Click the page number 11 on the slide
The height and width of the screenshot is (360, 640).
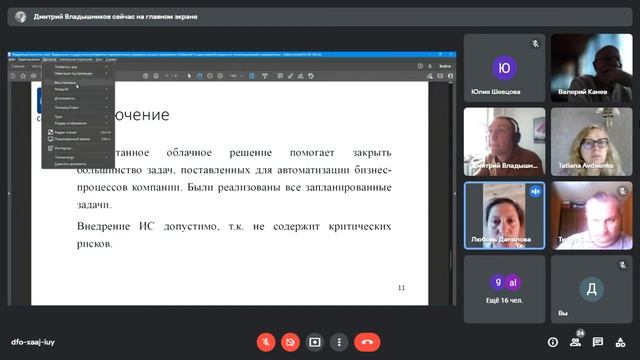[402, 288]
